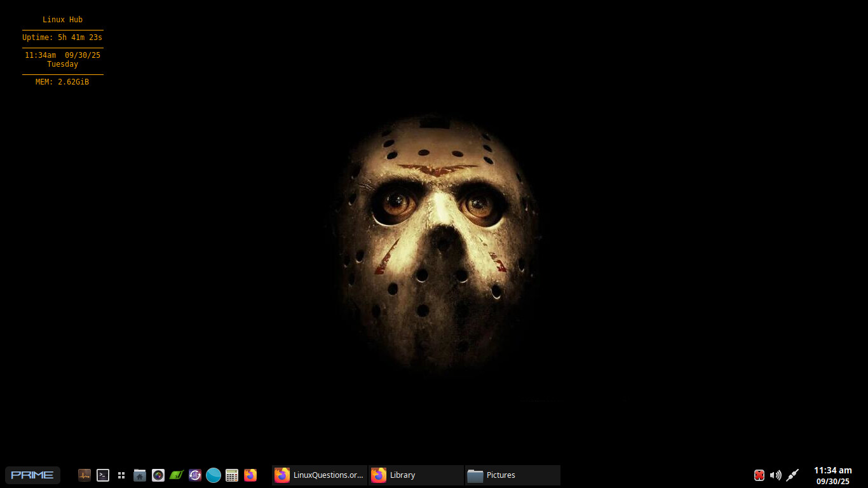Switch to the LinuxQuestions.org Firefox window
868x488 pixels.
click(x=320, y=475)
